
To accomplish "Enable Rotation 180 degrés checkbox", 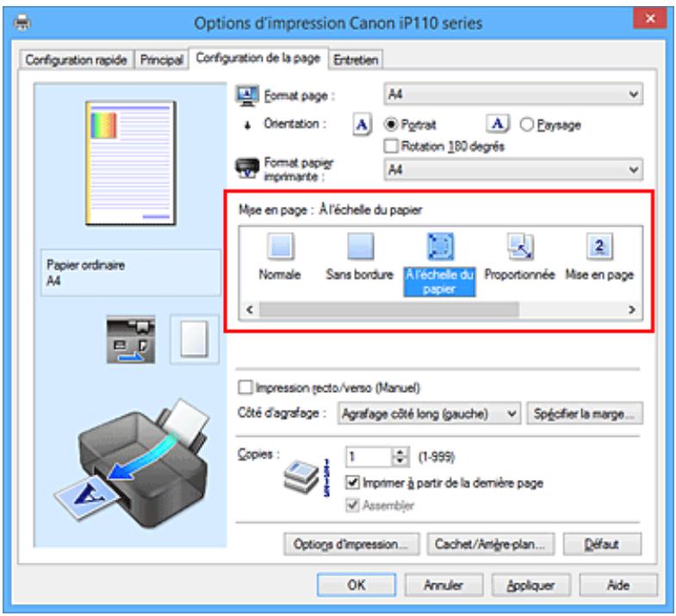I will (x=391, y=146).
